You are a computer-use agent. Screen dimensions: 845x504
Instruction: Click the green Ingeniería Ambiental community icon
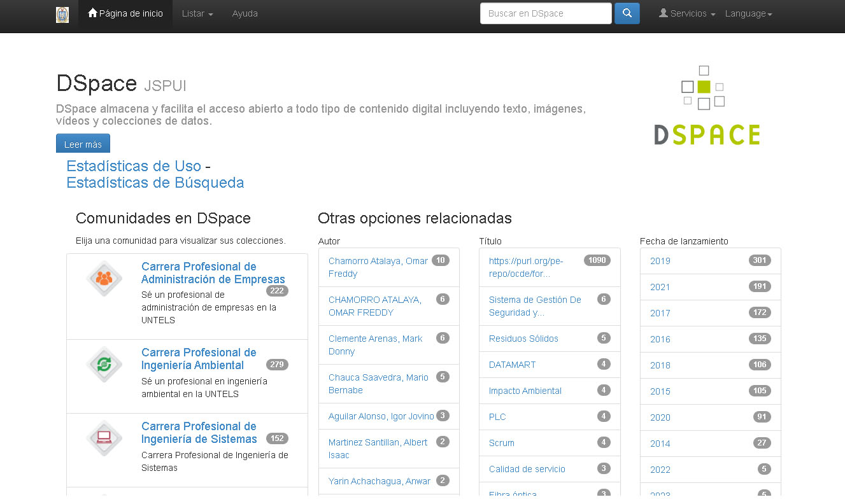click(x=104, y=365)
